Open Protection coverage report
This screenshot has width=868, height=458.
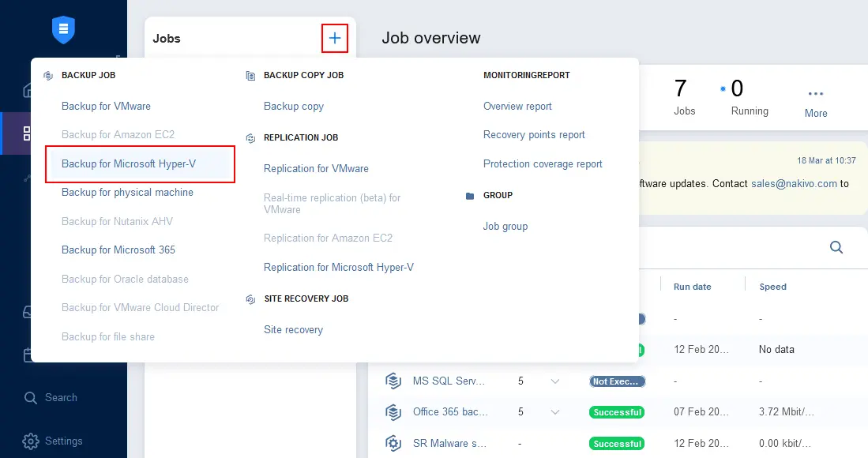pyautogui.click(x=543, y=163)
